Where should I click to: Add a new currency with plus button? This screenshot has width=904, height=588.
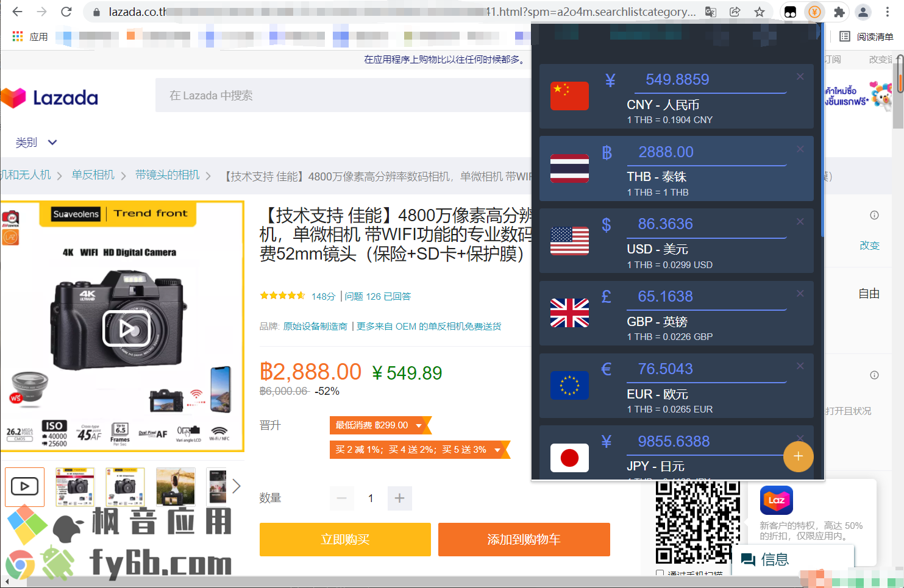(798, 456)
